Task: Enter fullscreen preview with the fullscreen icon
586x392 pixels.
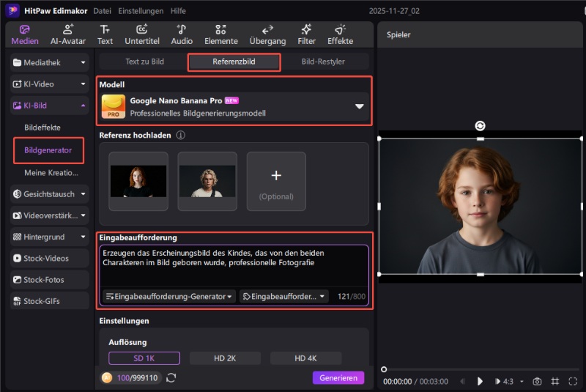Action: click(572, 381)
